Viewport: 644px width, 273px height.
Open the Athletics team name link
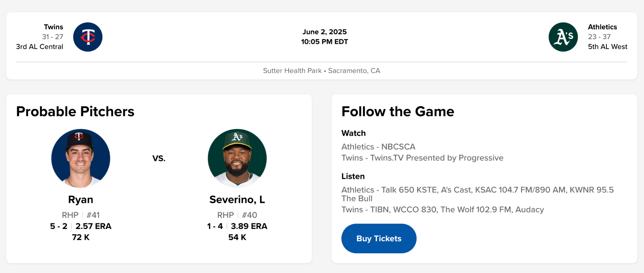coord(602,27)
